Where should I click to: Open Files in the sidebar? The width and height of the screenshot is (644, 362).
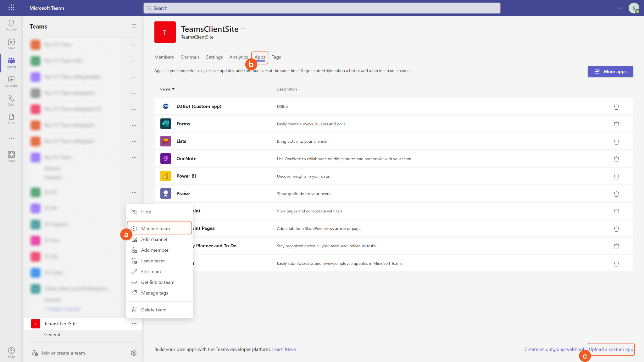click(11, 119)
